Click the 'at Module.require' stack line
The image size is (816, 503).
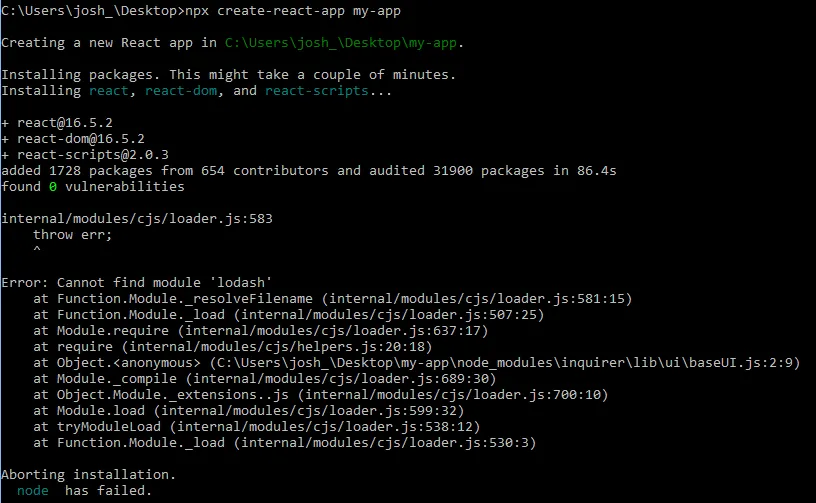[261, 331]
